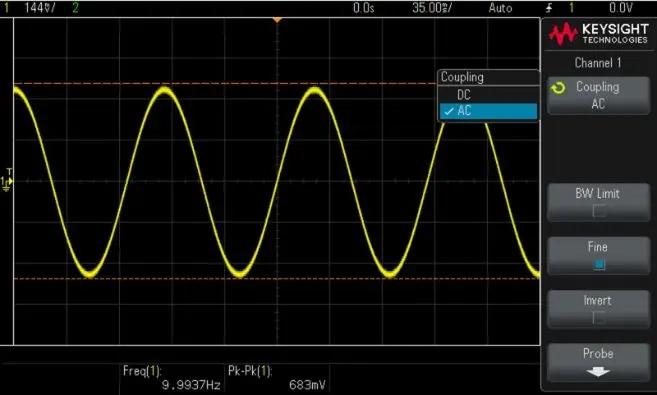
Task: Click the channel 2 indicator in status bar
Action: [75, 8]
